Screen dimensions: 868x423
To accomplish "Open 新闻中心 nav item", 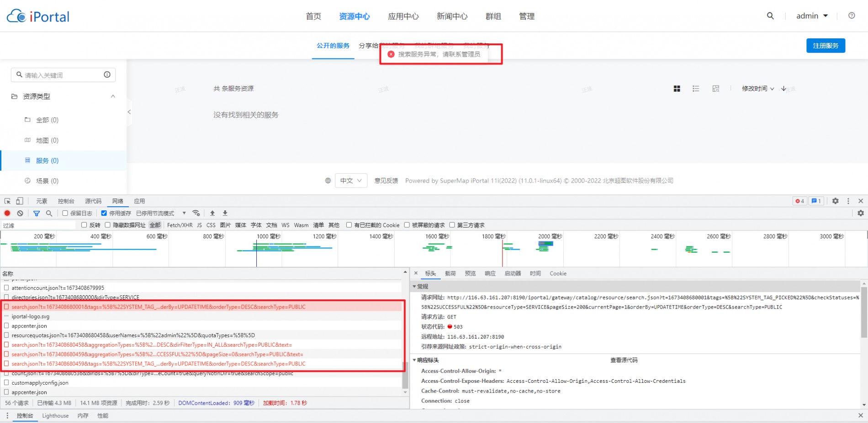I will (452, 16).
